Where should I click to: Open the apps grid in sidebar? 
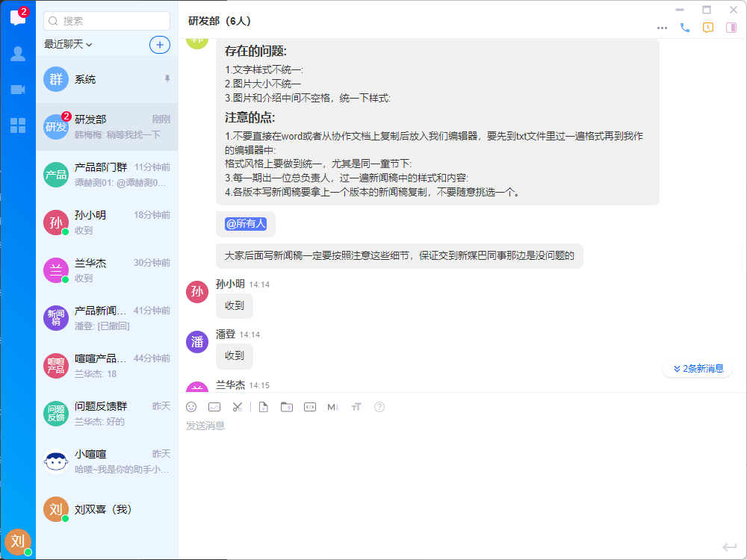(18, 125)
